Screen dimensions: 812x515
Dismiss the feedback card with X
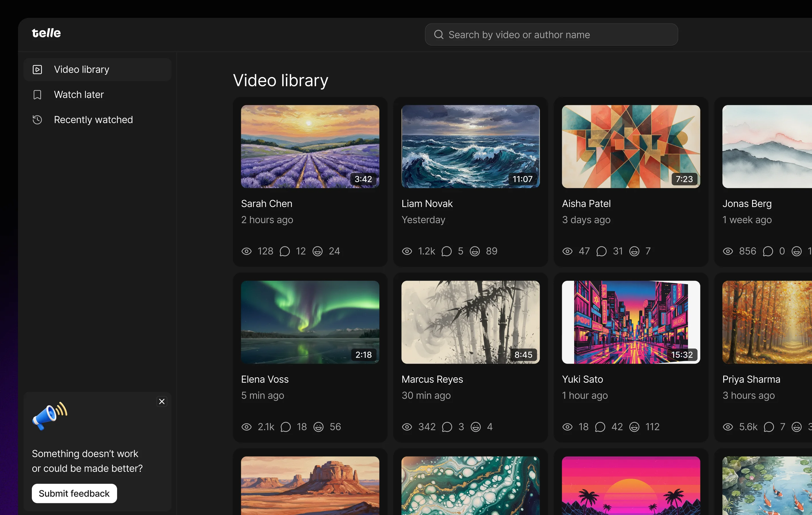pyautogui.click(x=162, y=401)
